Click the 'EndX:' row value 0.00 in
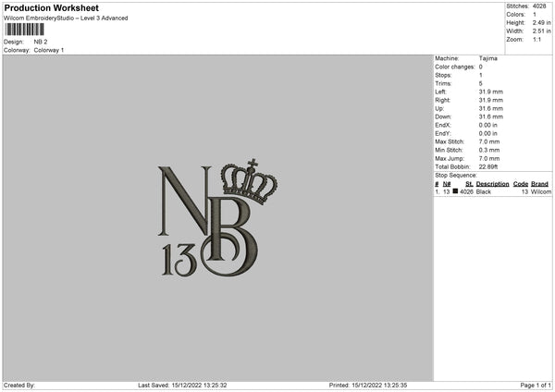The width and height of the screenshot is (555, 392). pyautogui.click(x=488, y=125)
